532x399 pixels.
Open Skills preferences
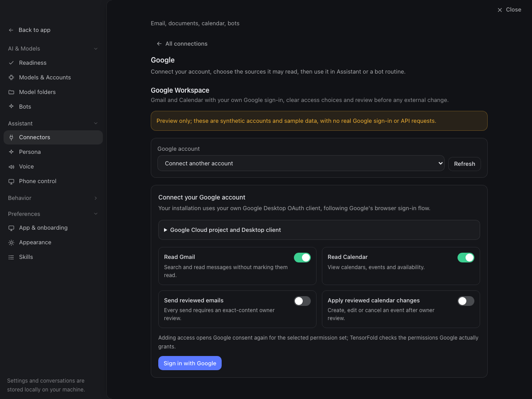coord(53,257)
